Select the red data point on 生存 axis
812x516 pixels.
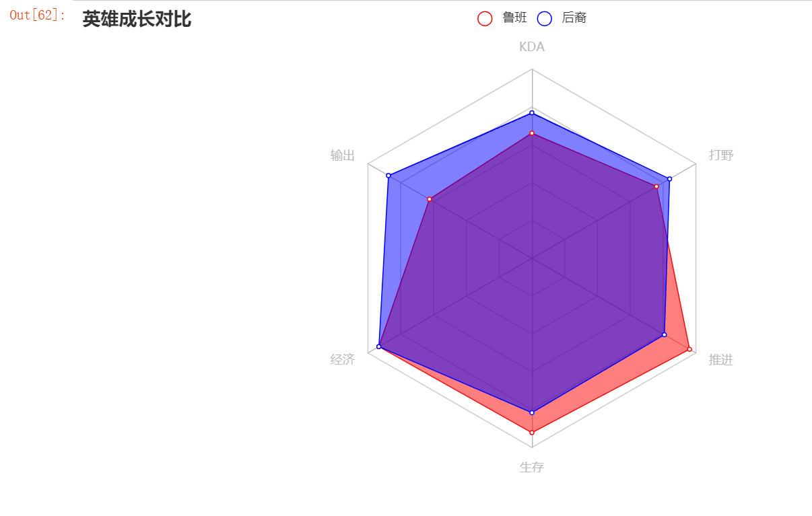(532, 433)
